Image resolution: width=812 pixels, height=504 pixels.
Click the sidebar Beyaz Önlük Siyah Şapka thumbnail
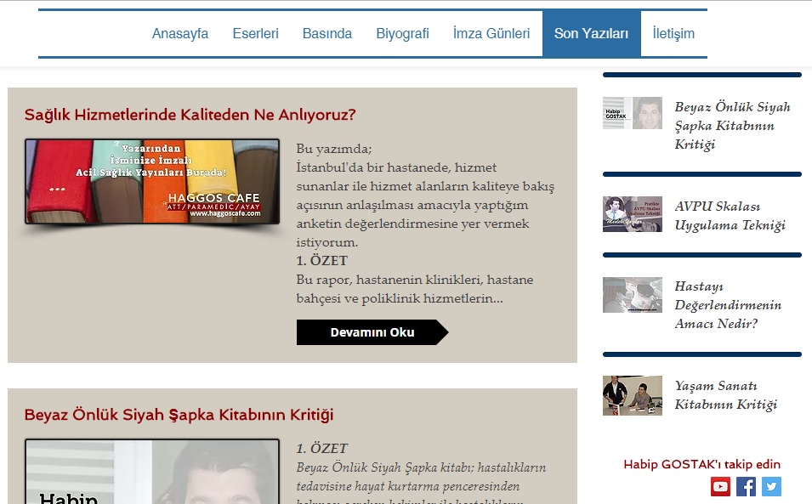point(633,113)
